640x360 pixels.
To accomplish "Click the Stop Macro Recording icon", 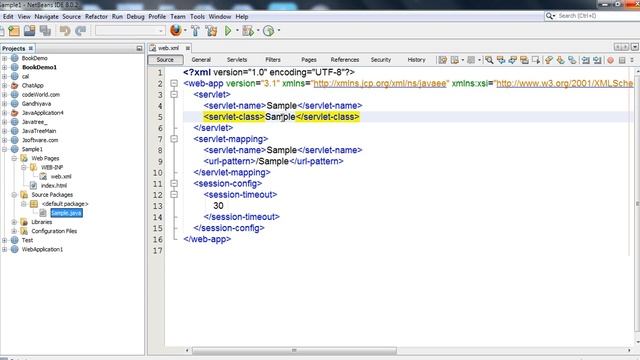I will click(622, 60).
